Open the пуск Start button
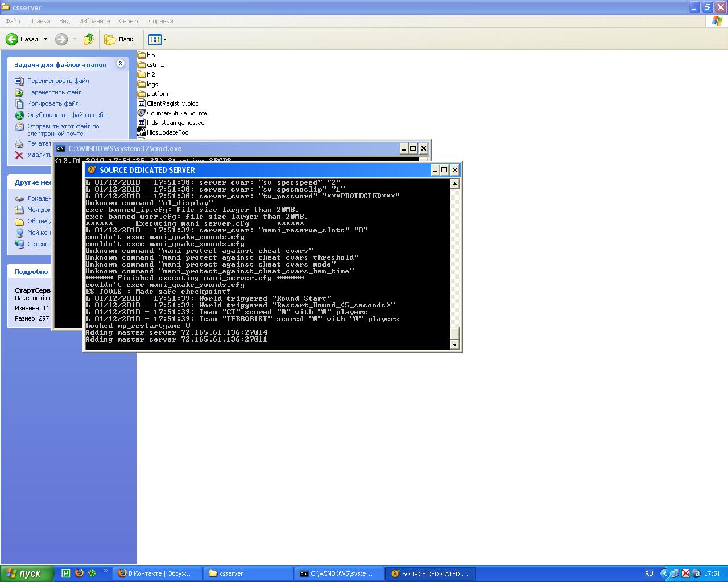This screenshot has width=728, height=582. (x=27, y=573)
